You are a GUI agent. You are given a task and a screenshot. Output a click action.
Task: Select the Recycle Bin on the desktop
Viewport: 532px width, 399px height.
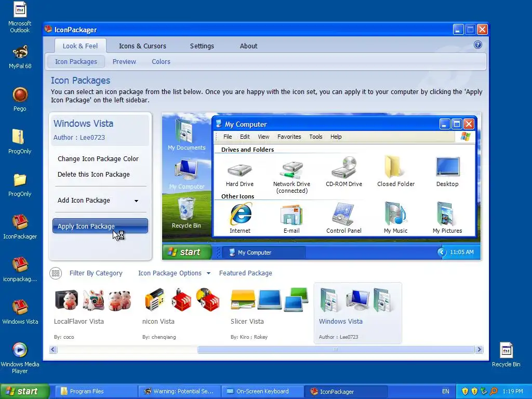[x=506, y=355]
